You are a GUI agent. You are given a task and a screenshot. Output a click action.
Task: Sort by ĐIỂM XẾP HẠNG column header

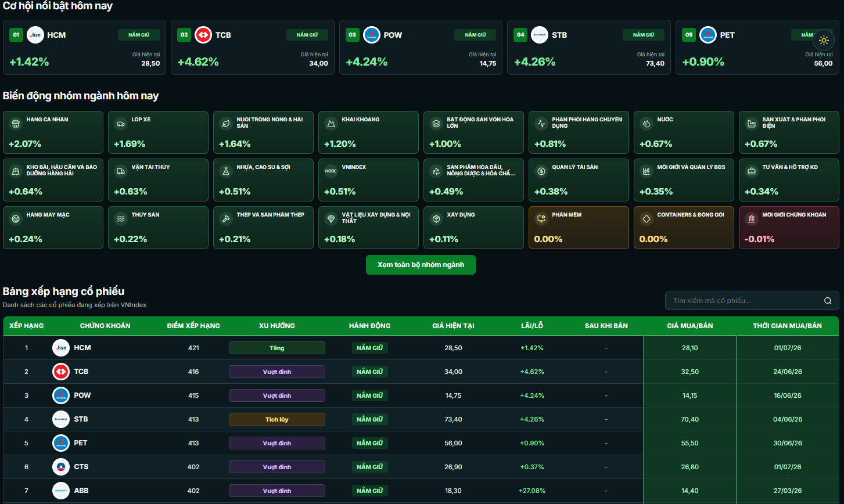tap(193, 326)
